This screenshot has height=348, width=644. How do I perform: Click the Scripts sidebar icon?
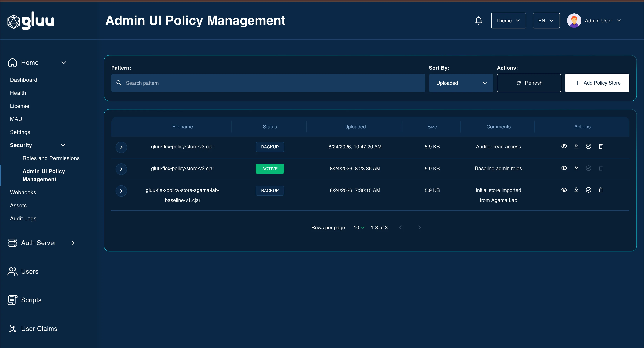[x=13, y=300]
